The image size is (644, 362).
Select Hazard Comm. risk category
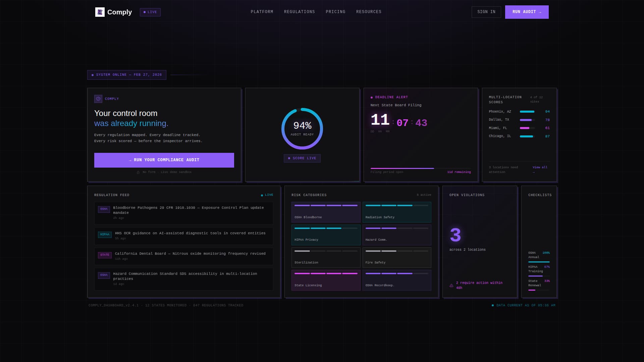pyautogui.click(x=397, y=235)
